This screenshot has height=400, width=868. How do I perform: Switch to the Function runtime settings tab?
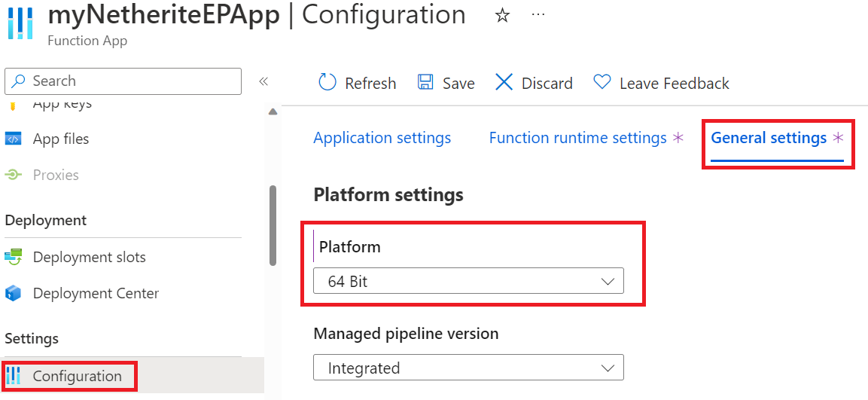click(x=577, y=138)
